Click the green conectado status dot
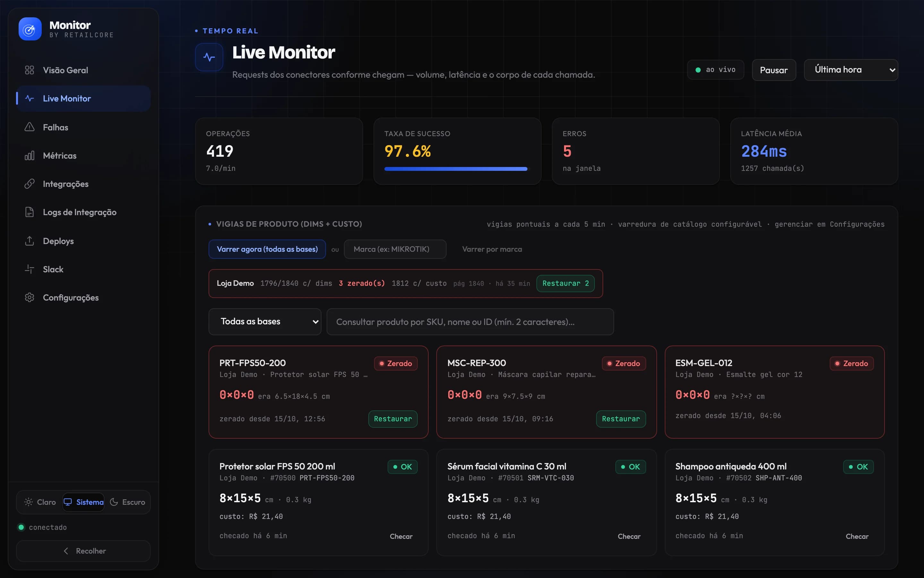The height and width of the screenshot is (578, 924). coord(21,527)
